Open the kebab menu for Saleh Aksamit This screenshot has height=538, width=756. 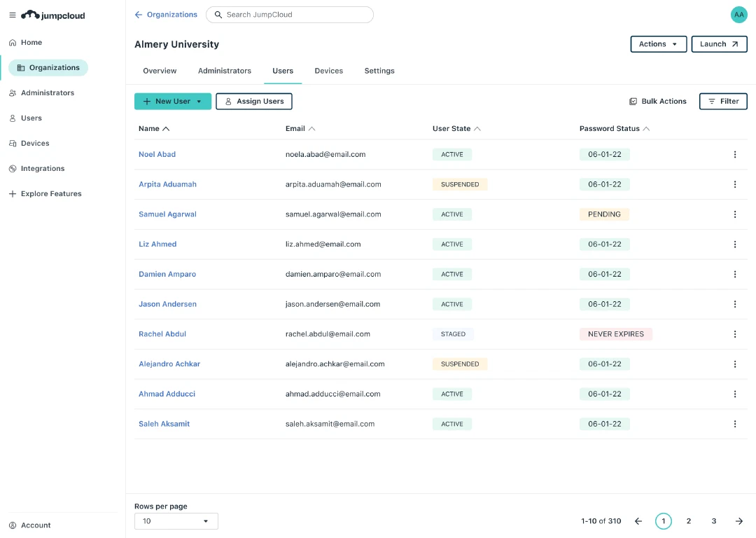735,424
